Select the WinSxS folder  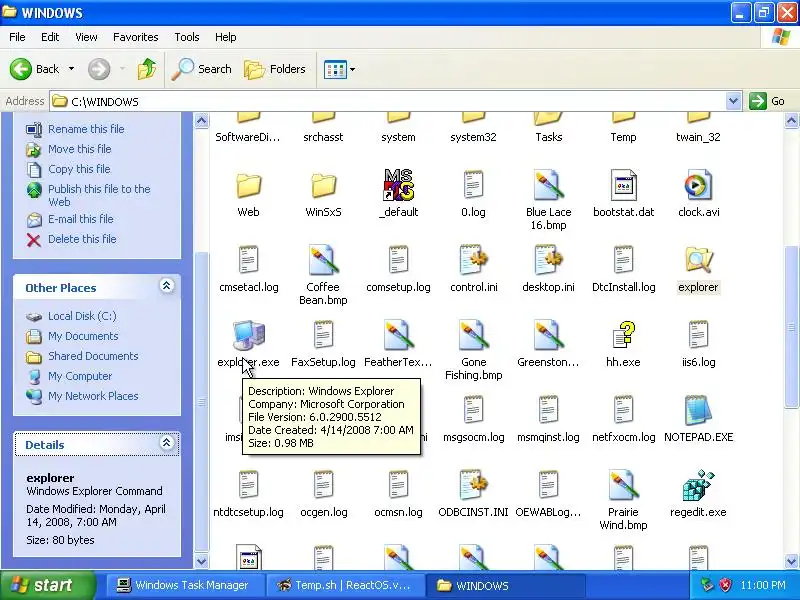click(323, 185)
